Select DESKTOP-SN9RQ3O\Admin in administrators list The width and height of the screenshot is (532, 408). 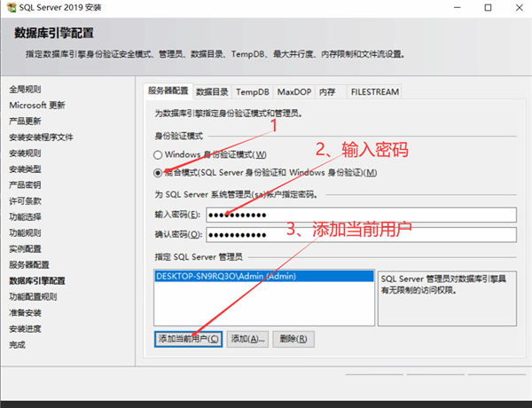(x=263, y=276)
